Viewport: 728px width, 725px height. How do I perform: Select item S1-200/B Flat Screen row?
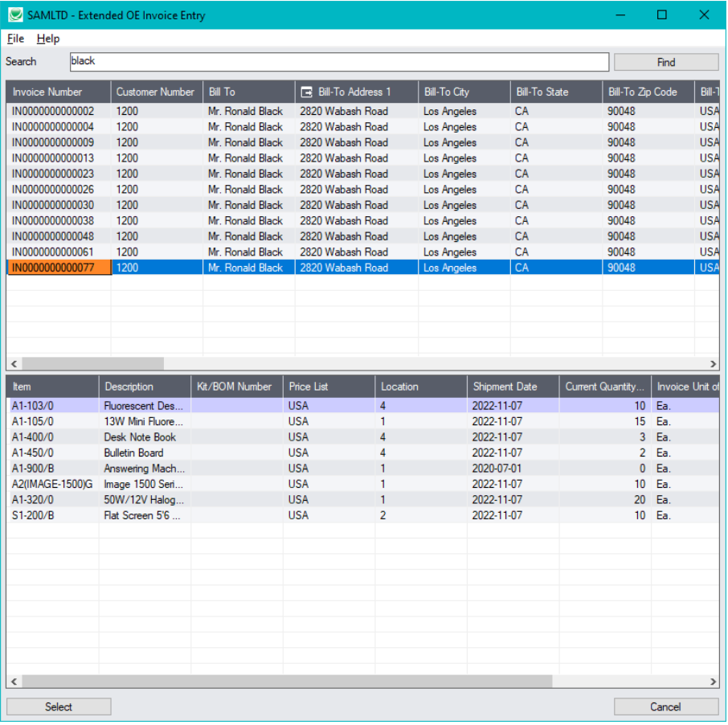[362, 515]
